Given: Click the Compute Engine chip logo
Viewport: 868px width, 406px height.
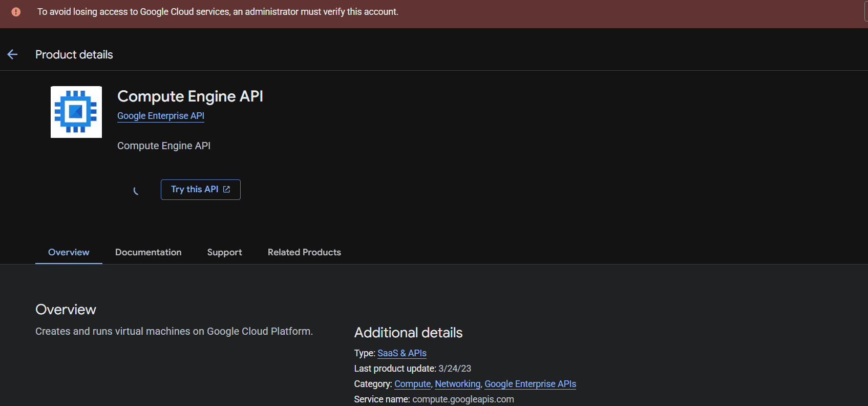Looking at the screenshot, I should tap(76, 112).
